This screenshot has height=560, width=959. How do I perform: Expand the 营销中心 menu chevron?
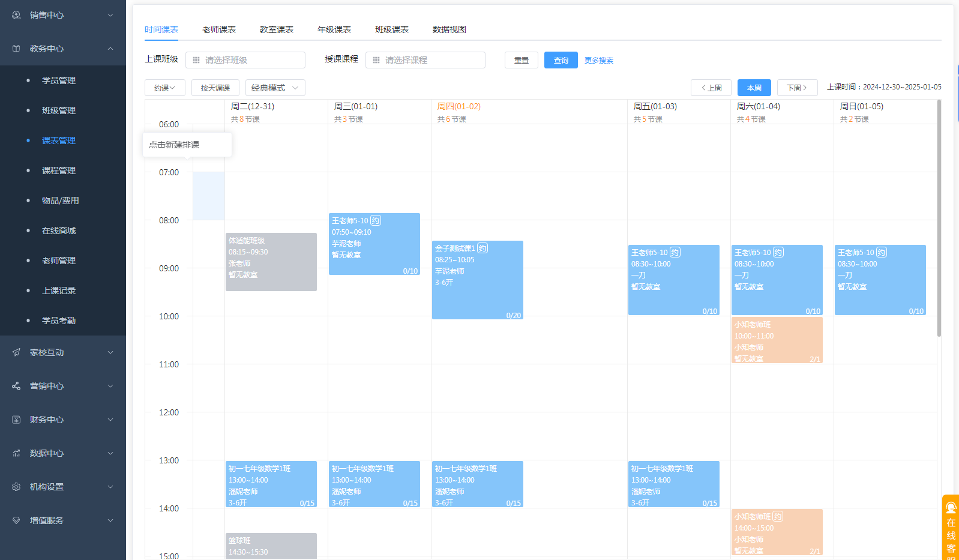point(110,386)
